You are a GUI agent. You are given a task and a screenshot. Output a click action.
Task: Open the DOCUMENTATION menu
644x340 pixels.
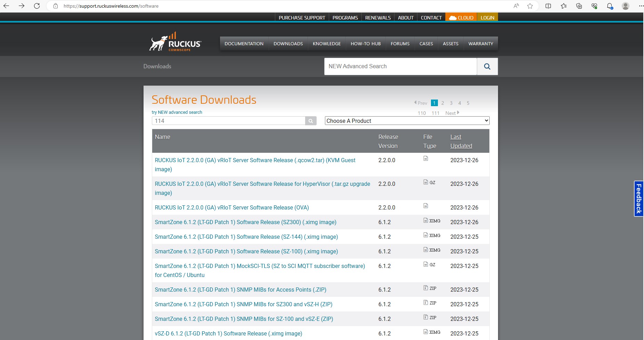(x=244, y=44)
